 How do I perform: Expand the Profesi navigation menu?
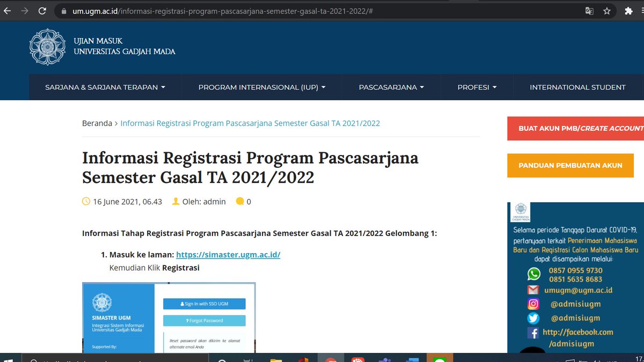(477, 87)
